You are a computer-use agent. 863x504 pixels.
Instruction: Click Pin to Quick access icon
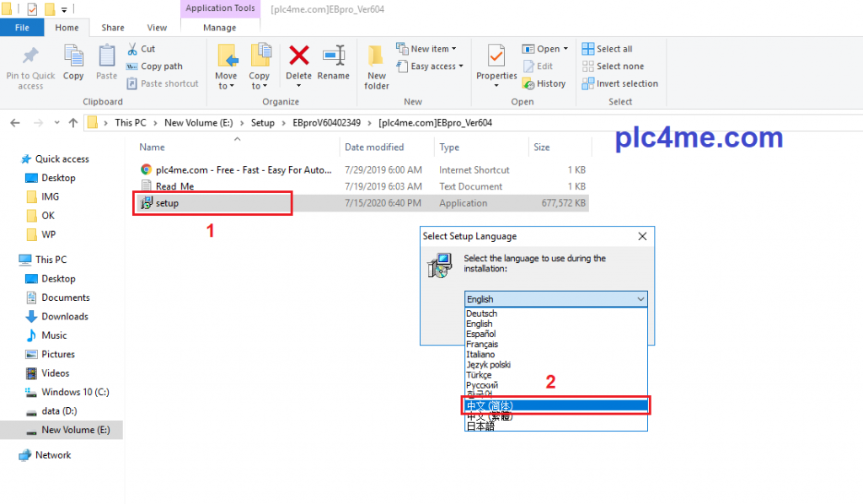[30, 61]
